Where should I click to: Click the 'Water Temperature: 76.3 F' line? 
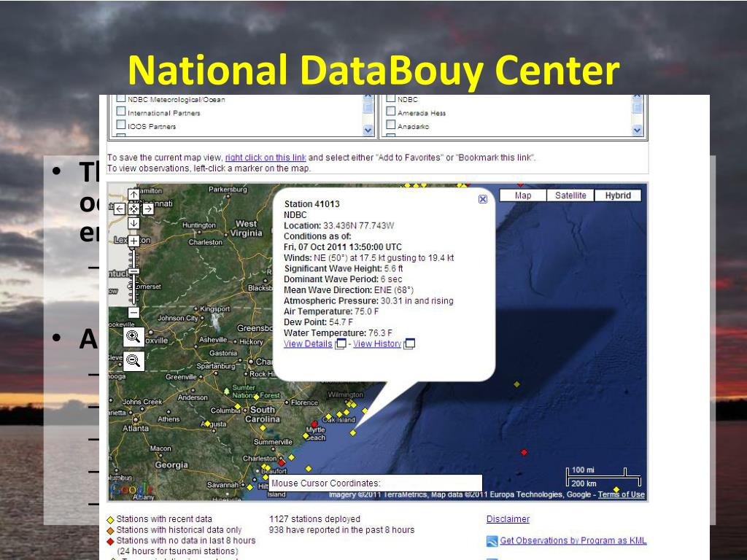pos(338,332)
